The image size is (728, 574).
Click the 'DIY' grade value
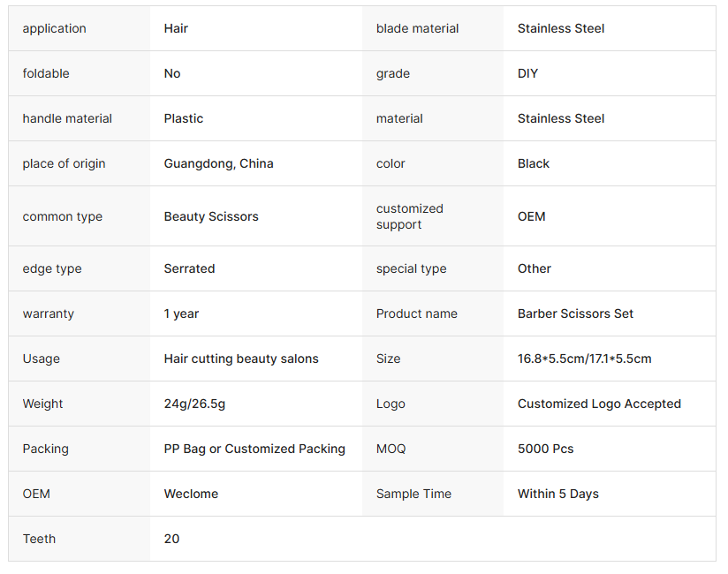[527, 73]
